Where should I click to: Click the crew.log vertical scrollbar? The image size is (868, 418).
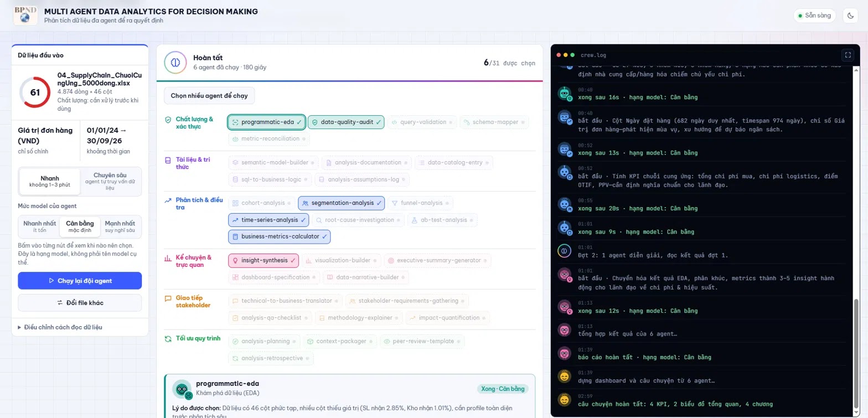pyautogui.click(x=857, y=355)
